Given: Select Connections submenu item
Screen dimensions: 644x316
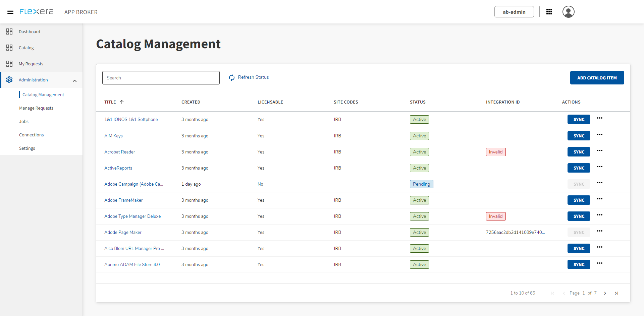Looking at the screenshot, I should point(32,135).
